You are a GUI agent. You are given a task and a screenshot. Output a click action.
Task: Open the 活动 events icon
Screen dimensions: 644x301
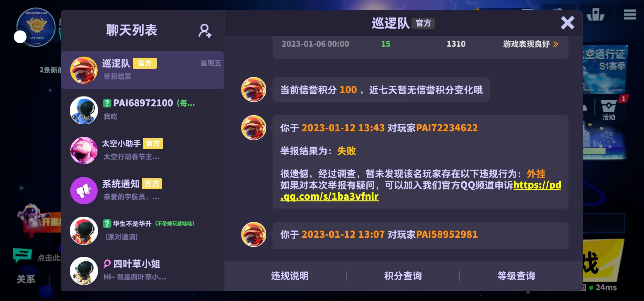pyautogui.click(x=609, y=110)
